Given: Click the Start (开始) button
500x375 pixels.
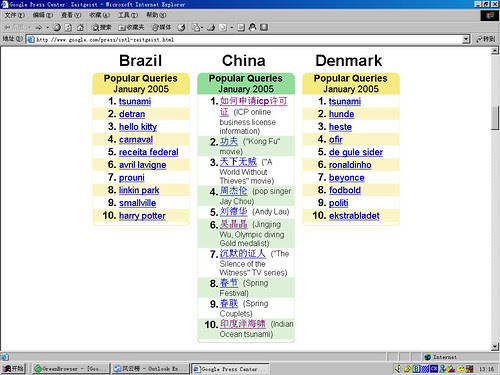Looking at the screenshot, I should click(x=13, y=369).
